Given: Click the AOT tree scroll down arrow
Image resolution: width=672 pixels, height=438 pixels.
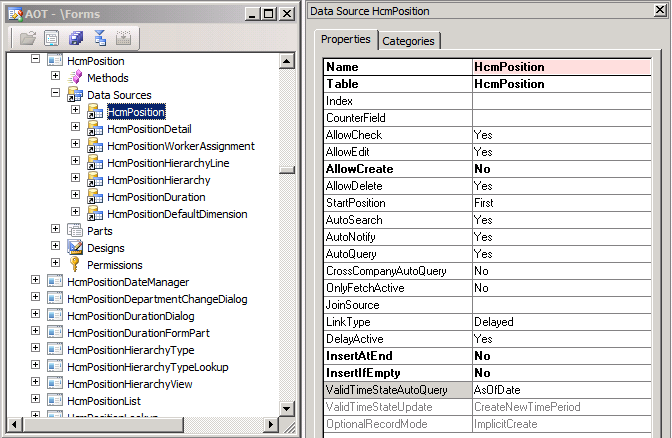Looking at the screenshot, I should pyautogui.click(x=287, y=408).
